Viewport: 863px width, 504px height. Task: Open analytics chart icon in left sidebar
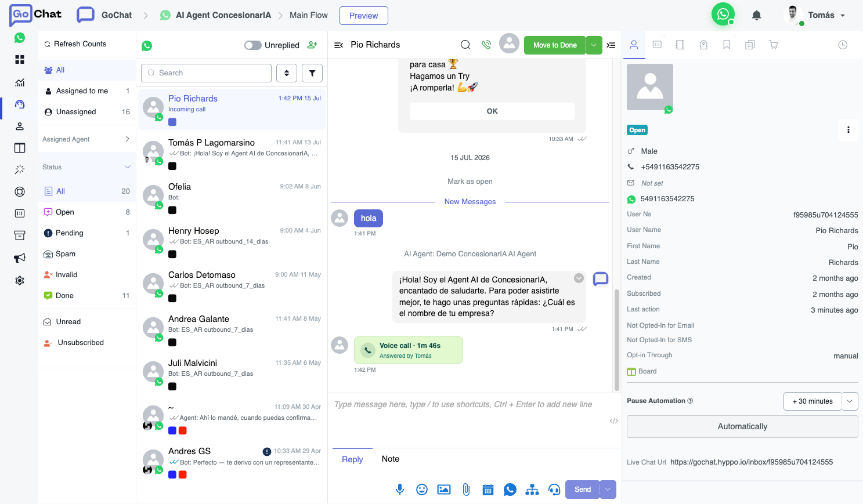20,82
